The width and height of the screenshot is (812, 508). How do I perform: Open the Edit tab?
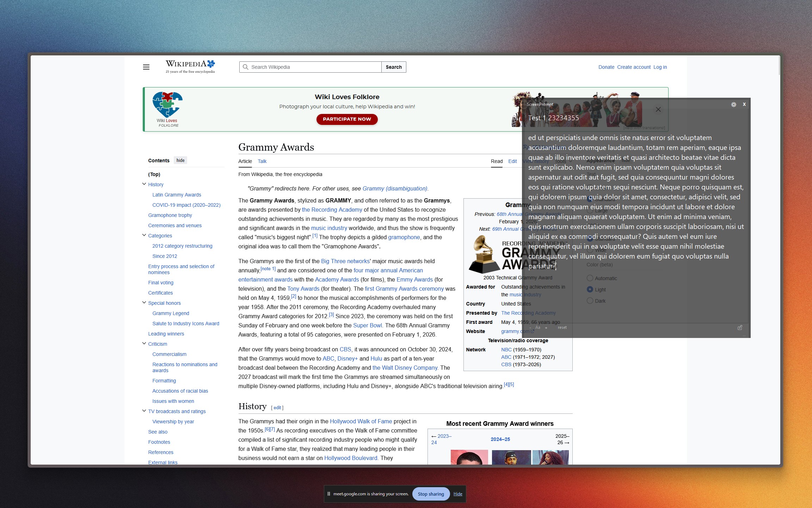(x=512, y=161)
